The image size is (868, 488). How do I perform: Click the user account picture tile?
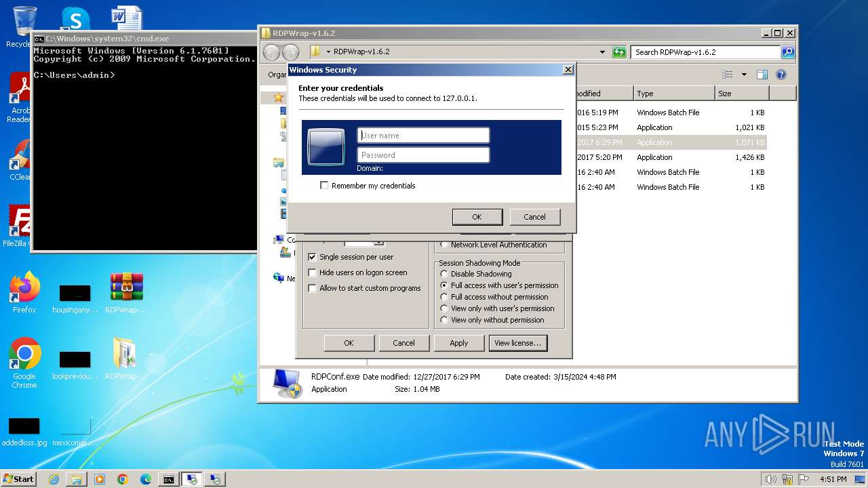pyautogui.click(x=326, y=146)
